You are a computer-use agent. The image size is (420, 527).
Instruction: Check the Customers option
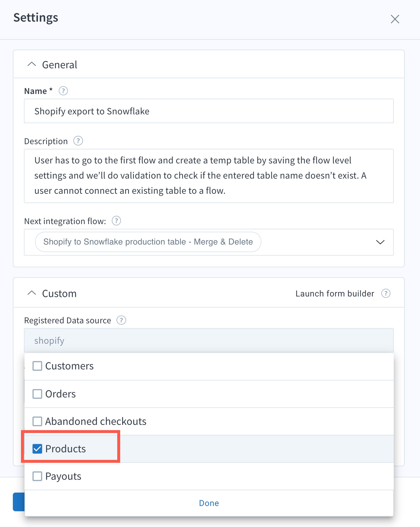click(x=37, y=366)
